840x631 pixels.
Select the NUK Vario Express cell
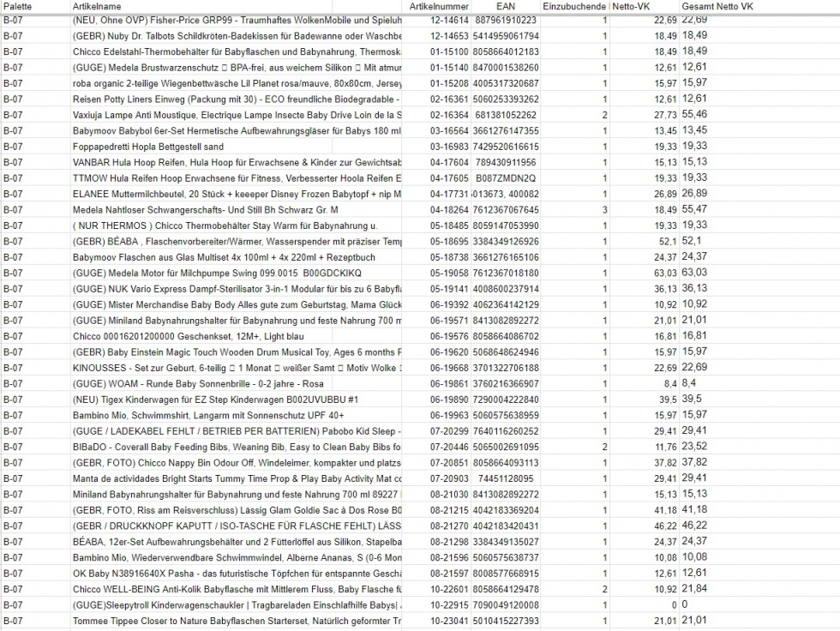click(x=236, y=289)
